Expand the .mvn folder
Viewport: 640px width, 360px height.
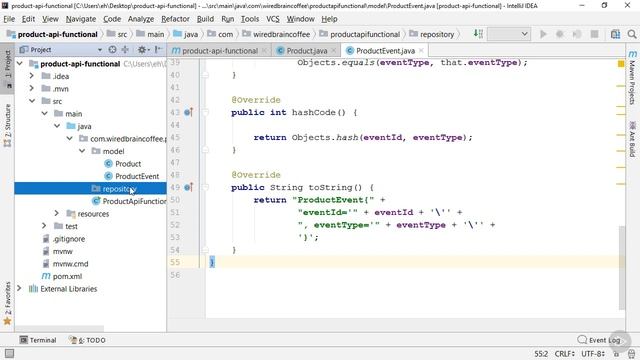point(32,89)
